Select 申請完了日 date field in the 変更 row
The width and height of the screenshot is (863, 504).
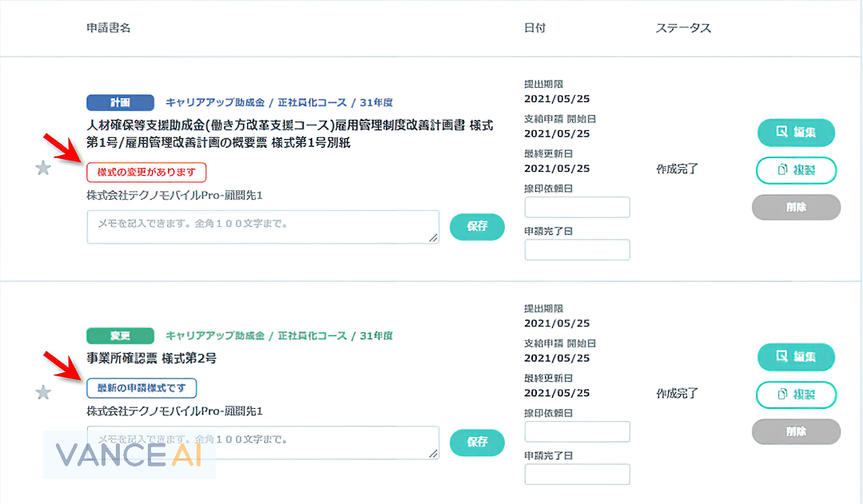pos(577,474)
